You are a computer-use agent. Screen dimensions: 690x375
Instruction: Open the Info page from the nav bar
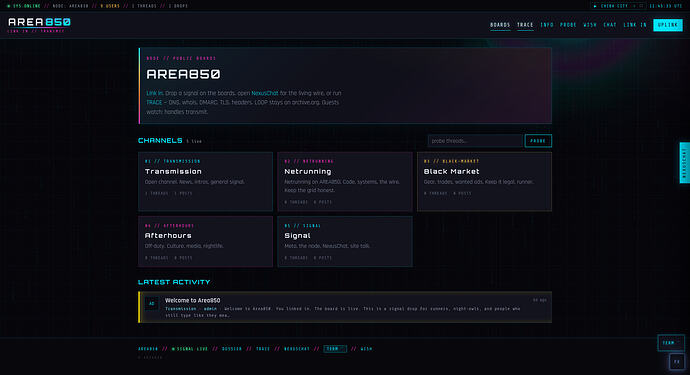point(547,25)
